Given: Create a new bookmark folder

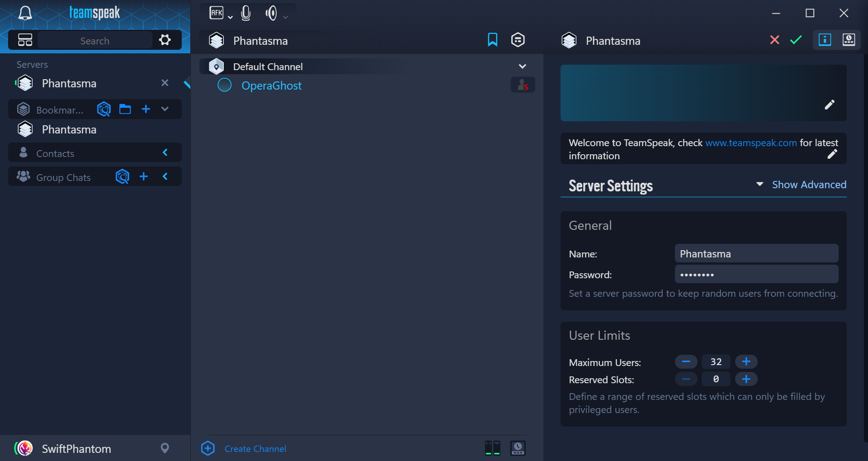Looking at the screenshot, I should click(x=125, y=109).
